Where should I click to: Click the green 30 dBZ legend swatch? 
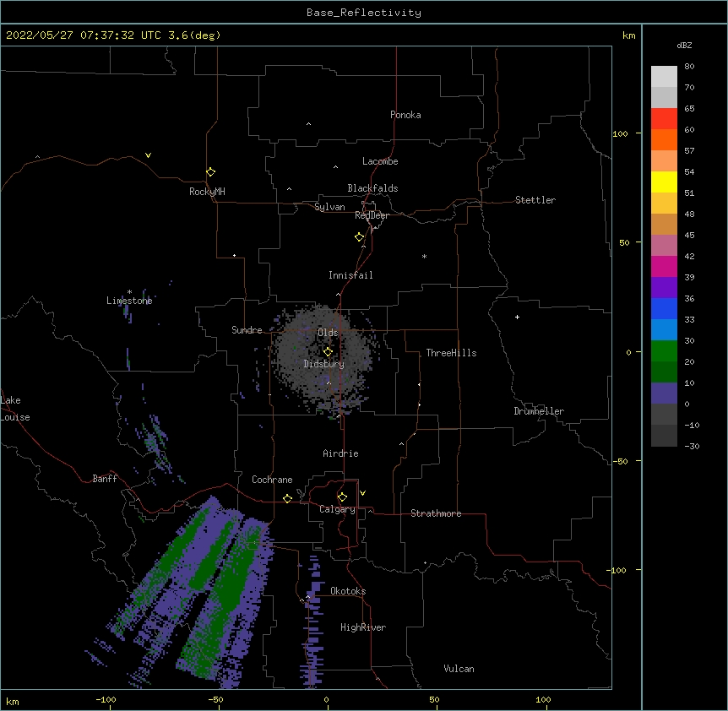pos(664,351)
